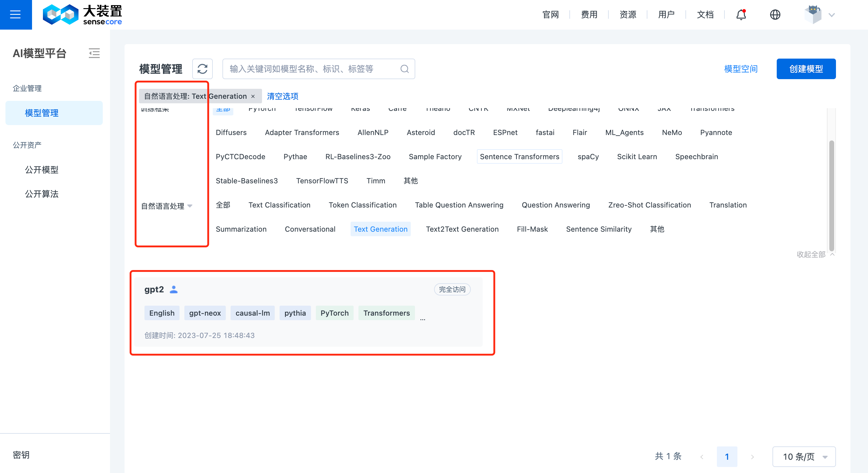Open 密钥 at the sidebar bottom
The width and height of the screenshot is (868, 473).
(x=21, y=455)
